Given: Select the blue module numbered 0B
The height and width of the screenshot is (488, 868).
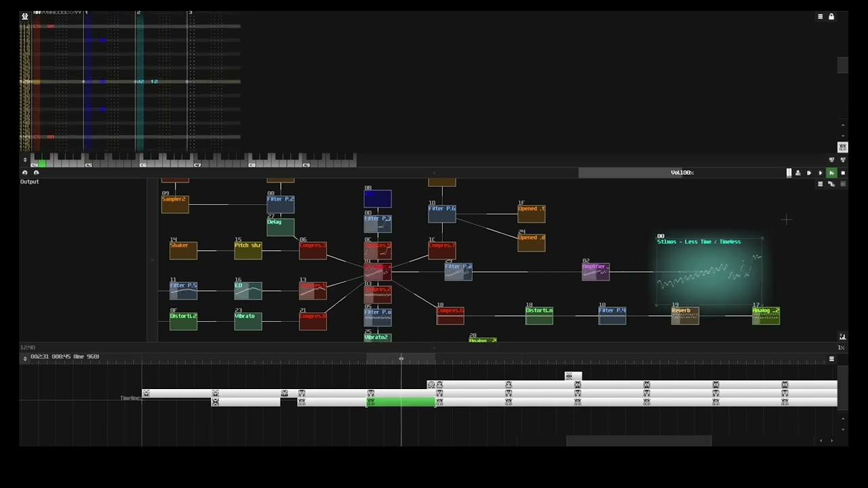Looking at the screenshot, I should 378,199.
